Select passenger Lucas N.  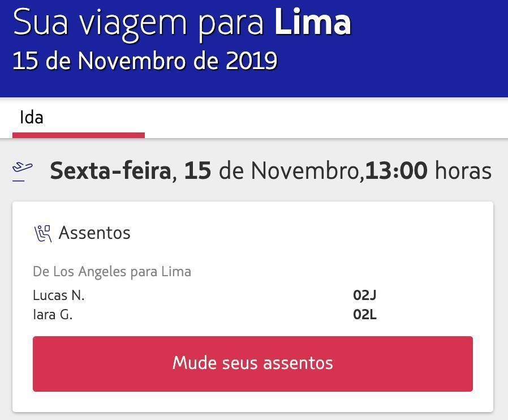(59, 295)
